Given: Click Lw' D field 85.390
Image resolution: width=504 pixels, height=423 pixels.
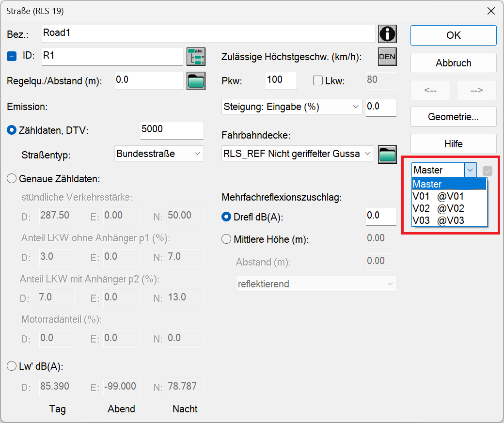Looking at the screenshot, I should [58, 387].
